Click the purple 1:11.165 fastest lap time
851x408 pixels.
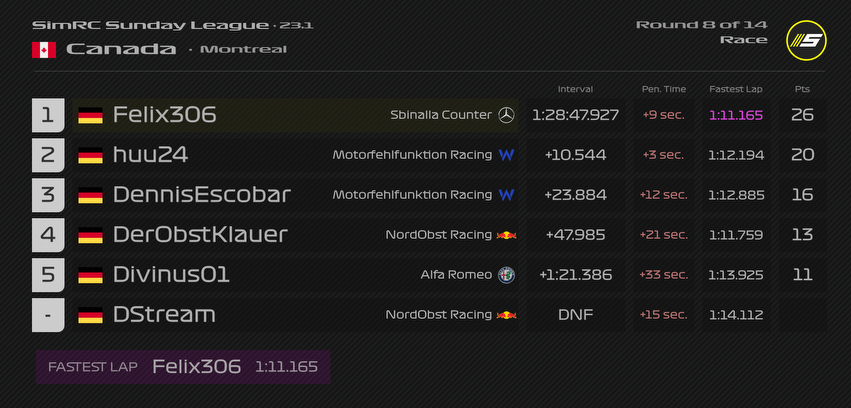point(735,115)
